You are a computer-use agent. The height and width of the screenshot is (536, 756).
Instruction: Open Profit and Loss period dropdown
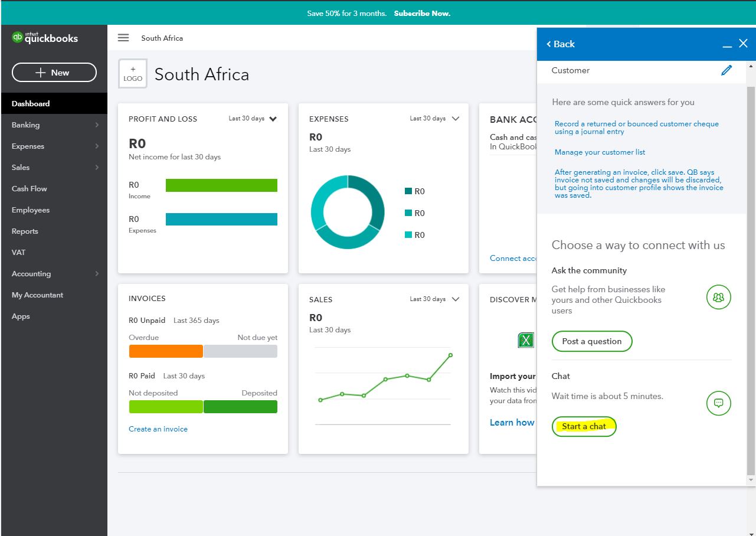[x=253, y=119]
